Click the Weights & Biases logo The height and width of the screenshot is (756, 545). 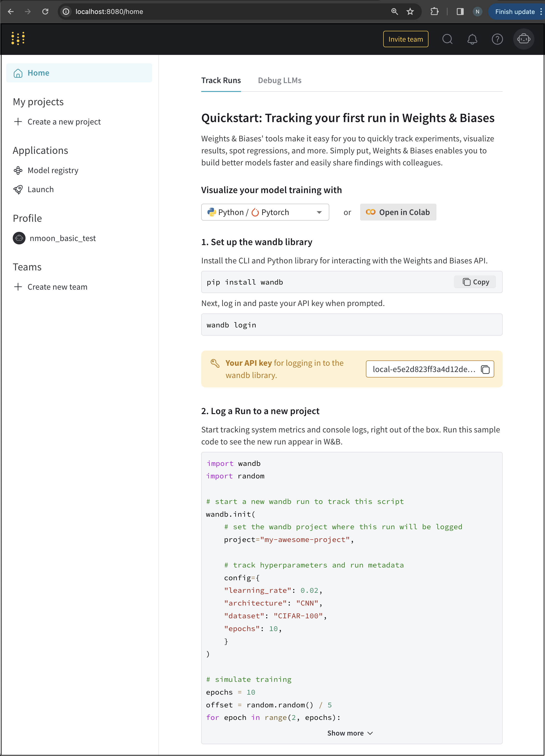click(x=18, y=39)
